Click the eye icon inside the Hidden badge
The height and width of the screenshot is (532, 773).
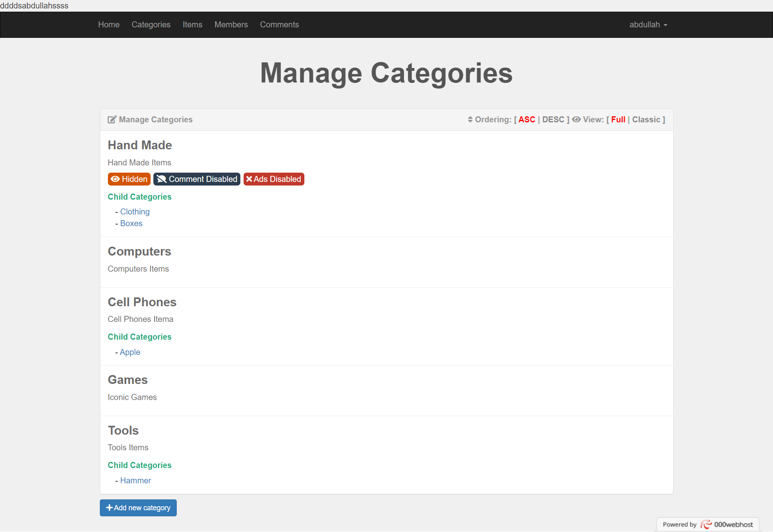(x=116, y=179)
